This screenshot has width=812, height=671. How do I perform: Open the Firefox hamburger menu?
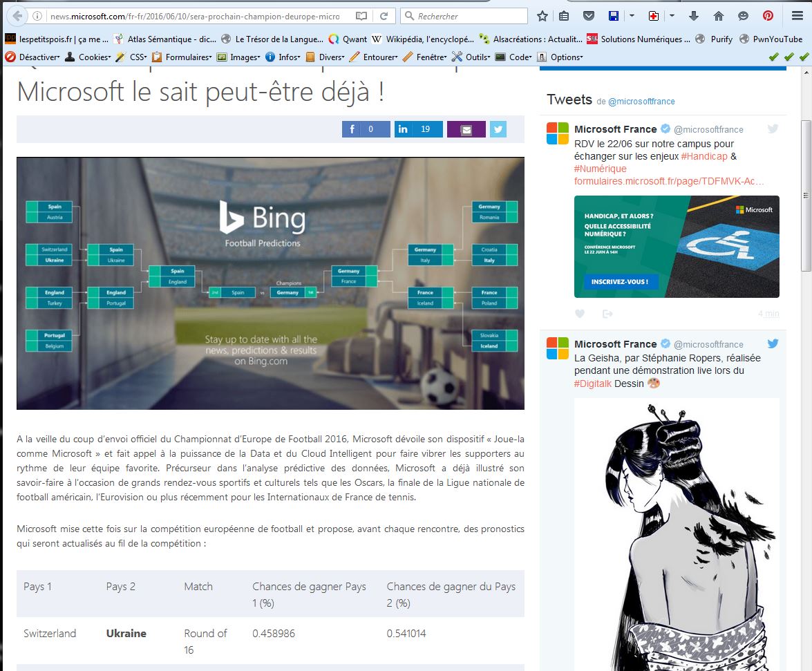(797, 16)
